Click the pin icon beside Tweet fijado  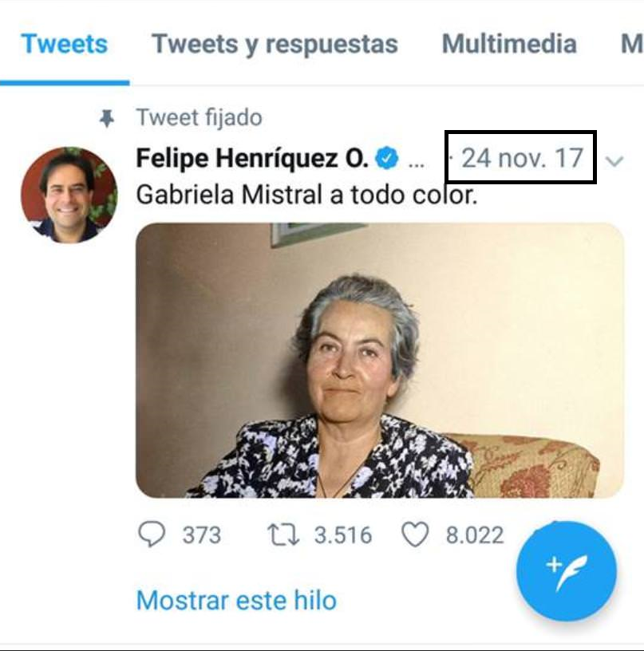[107, 118]
